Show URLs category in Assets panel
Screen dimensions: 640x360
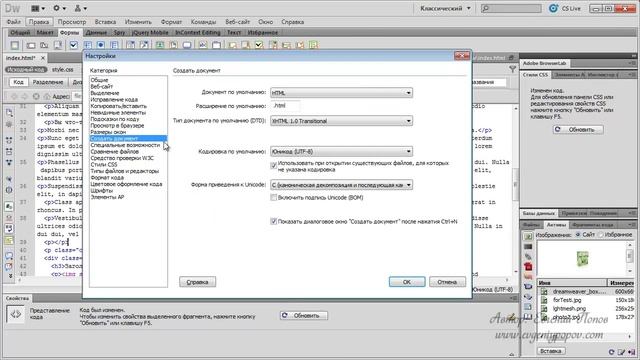coord(528,256)
